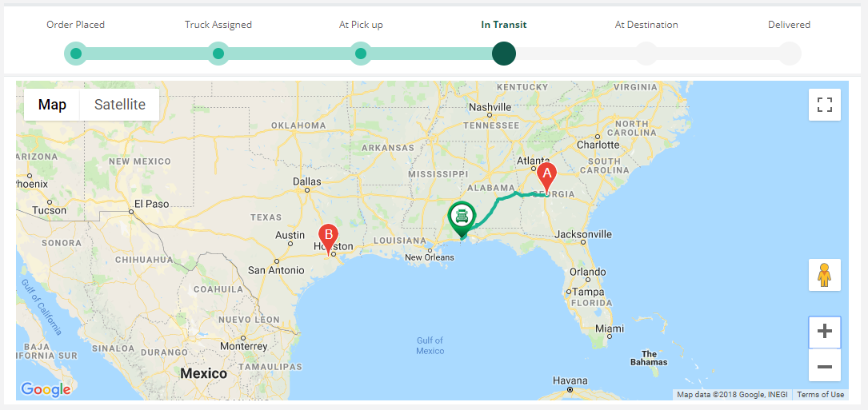Zoom in on the map
The height and width of the screenshot is (410, 868).
[x=825, y=332]
